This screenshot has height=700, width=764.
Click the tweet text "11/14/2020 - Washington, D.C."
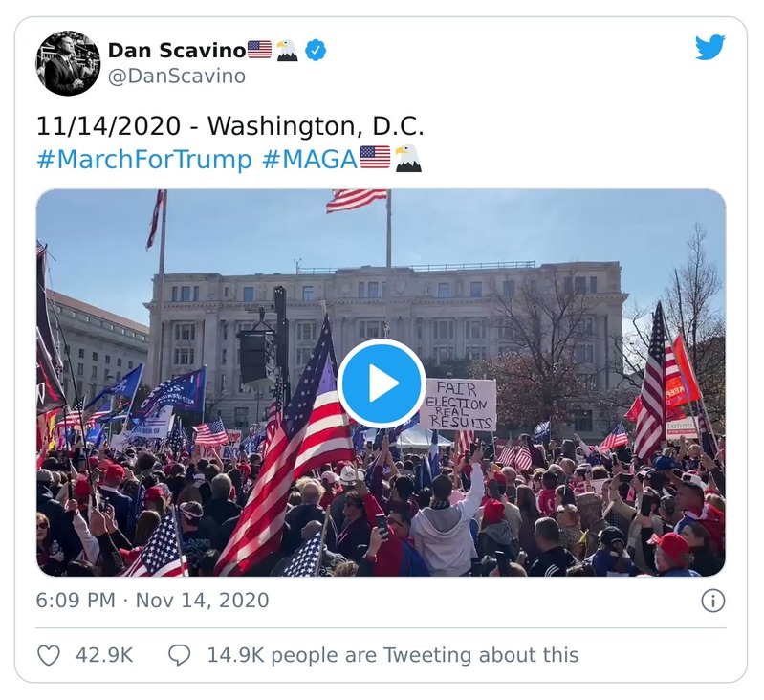pos(229,126)
